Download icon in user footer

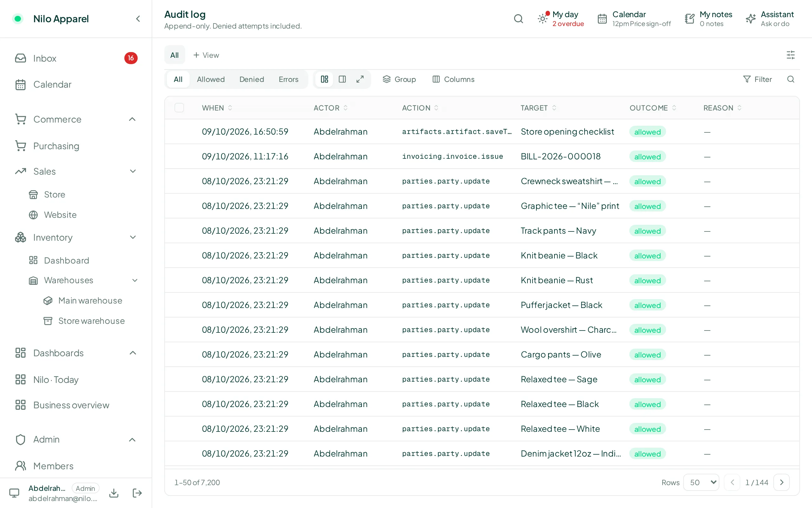tap(114, 493)
